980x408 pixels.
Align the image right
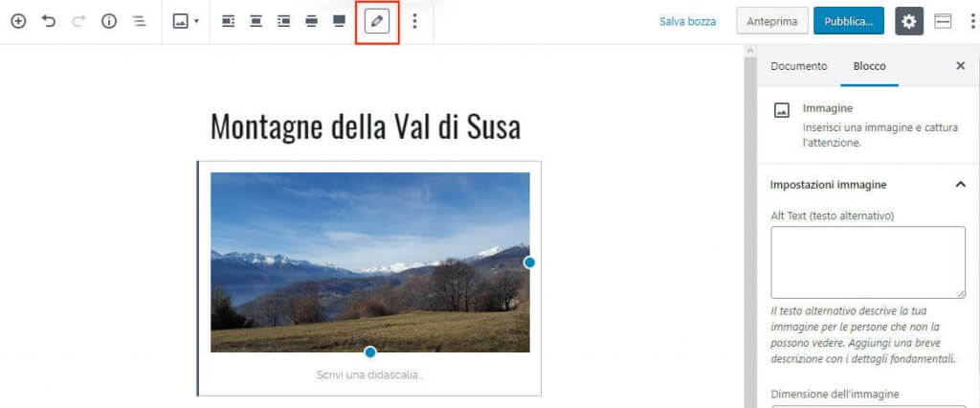click(283, 21)
